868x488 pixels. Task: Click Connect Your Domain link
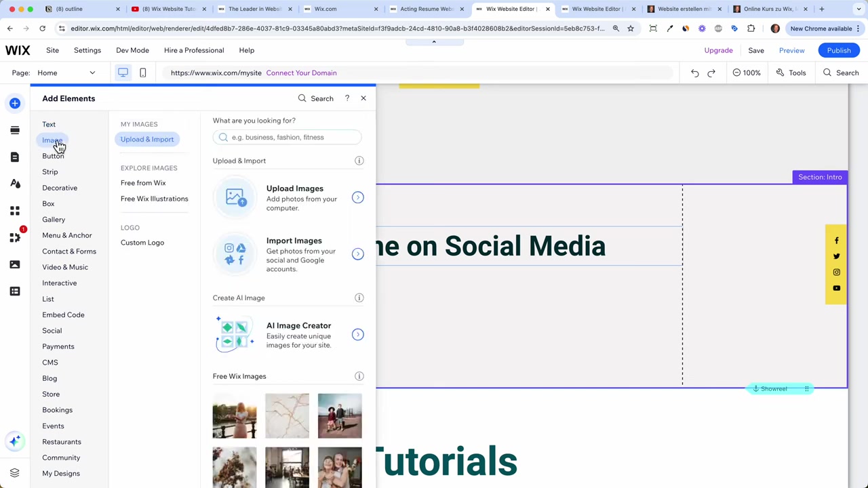click(301, 73)
